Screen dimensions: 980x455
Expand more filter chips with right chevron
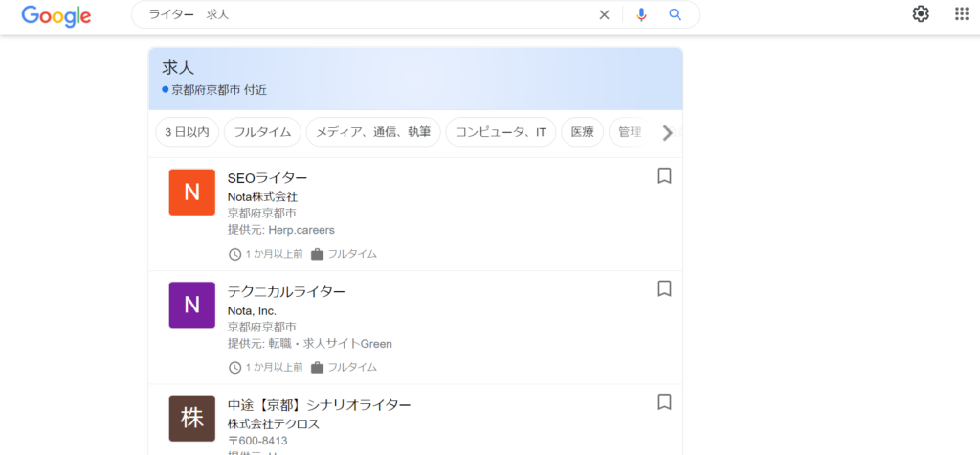point(667,133)
